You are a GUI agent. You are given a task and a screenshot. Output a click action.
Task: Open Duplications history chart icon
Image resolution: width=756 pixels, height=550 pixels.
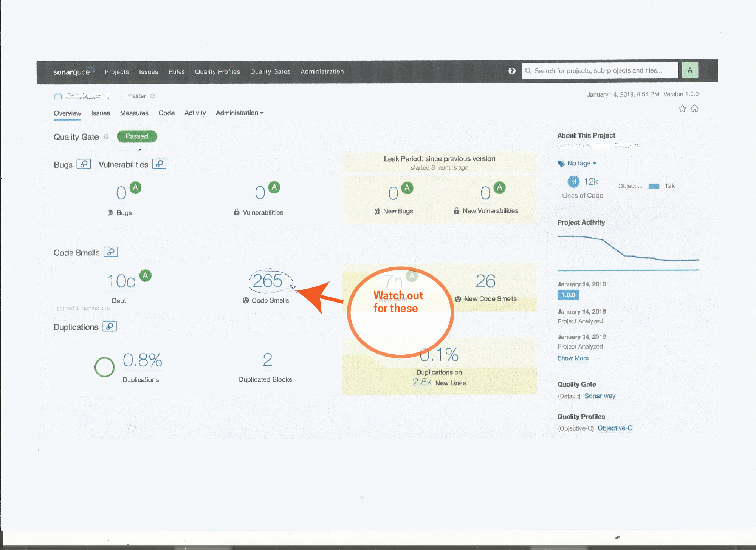(x=110, y=326)
